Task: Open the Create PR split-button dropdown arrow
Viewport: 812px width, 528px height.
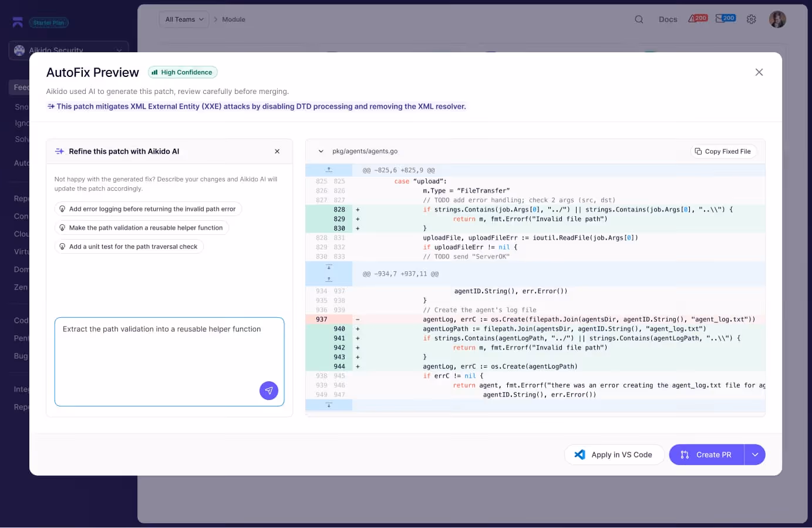Action: [x=755, y=454]
